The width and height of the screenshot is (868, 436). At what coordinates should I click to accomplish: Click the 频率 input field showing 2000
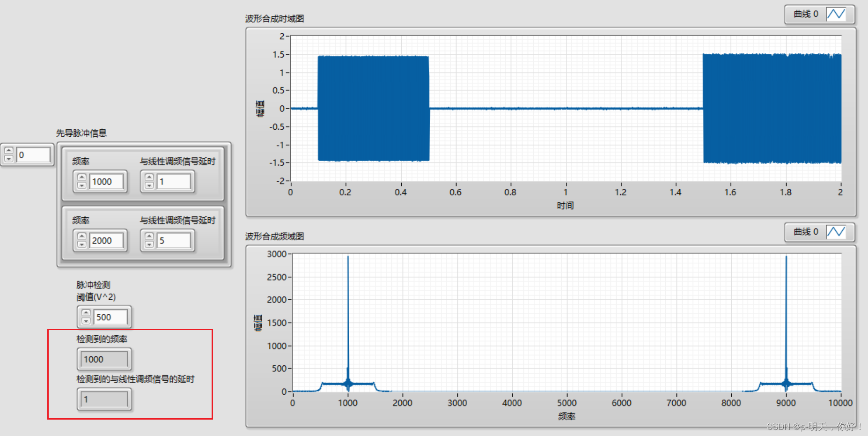click(107, 241)
